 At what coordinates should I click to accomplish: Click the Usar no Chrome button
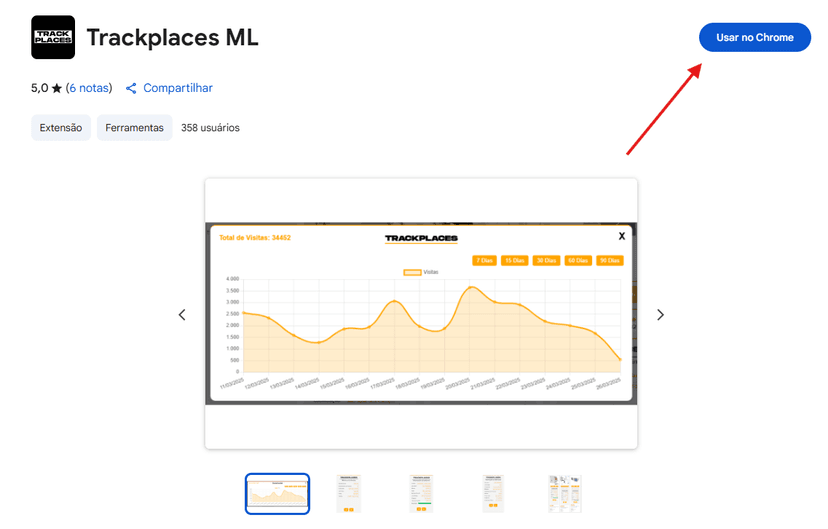coord(755,37)
